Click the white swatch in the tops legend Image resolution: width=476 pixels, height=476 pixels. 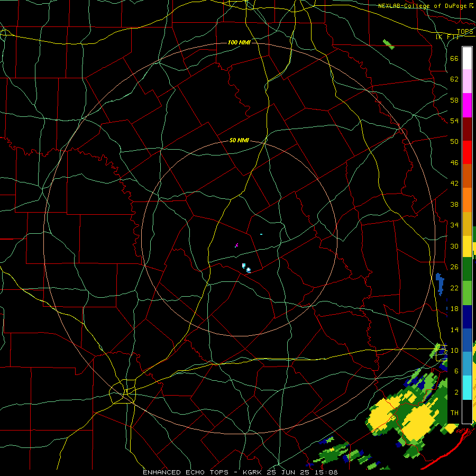coord(467,58)
